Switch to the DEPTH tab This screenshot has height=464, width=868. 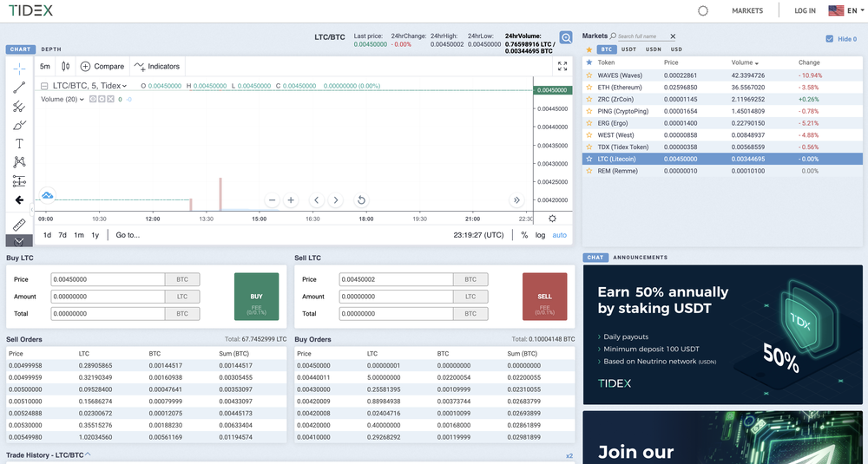tap(51, 49)
